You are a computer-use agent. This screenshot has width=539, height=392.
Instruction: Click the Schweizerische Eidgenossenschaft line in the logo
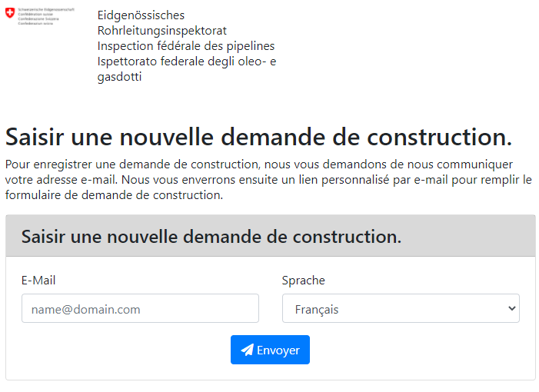coord(46,10)
